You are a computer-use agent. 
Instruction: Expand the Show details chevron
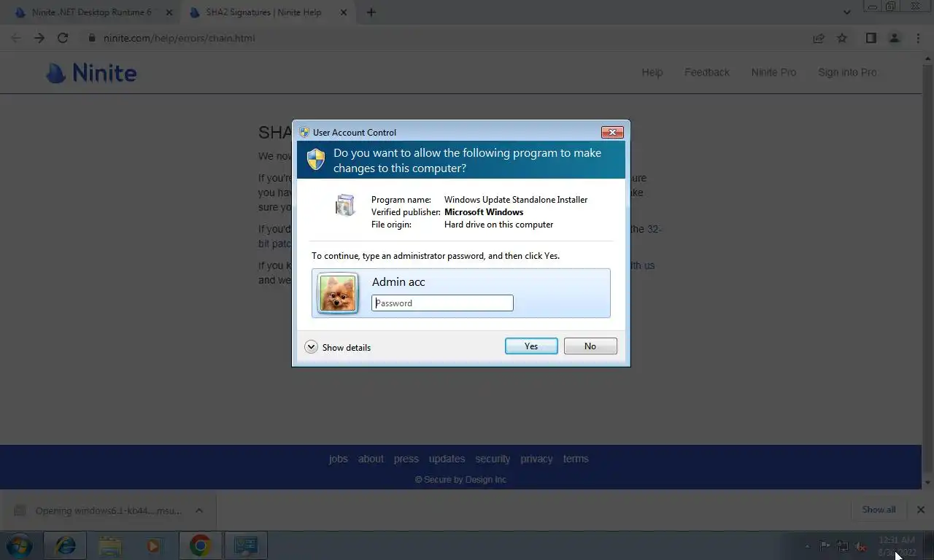point(311,347)
